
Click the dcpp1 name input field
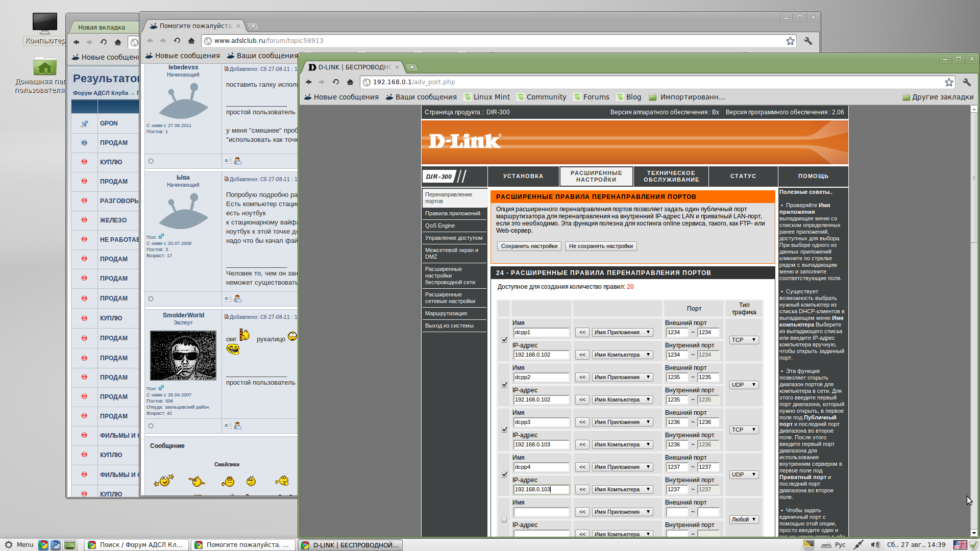point(541,333)
